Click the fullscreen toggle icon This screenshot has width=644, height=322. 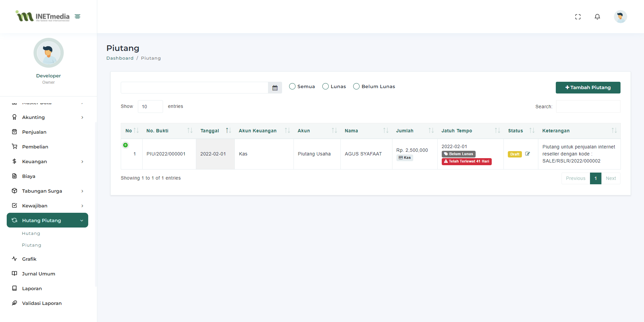click(578, 17)
